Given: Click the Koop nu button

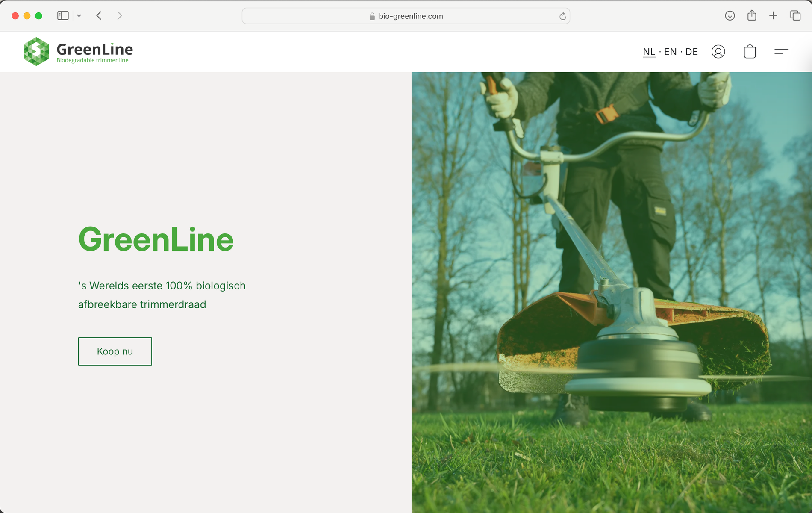Looking at the screenshot, I should (115, 351).
